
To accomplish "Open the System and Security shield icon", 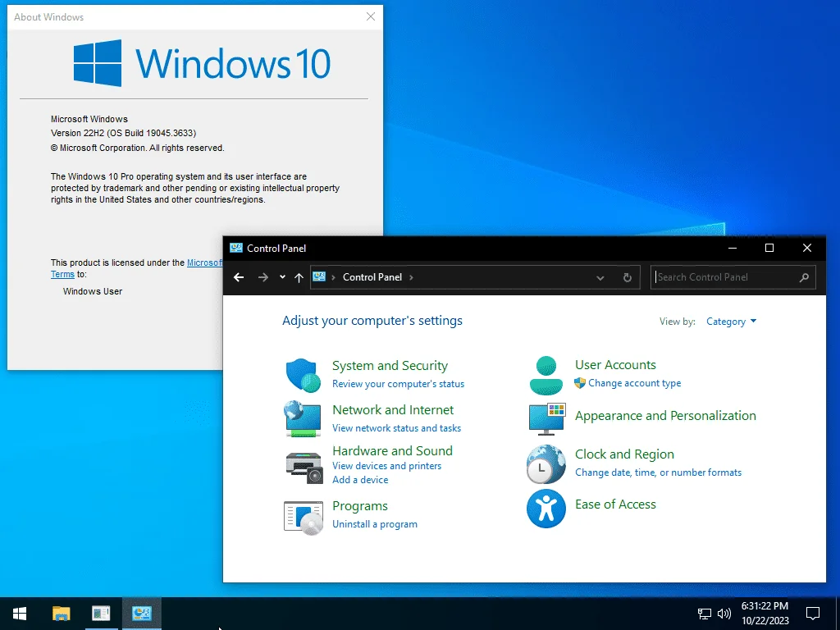I will click(x=304, y=375).
